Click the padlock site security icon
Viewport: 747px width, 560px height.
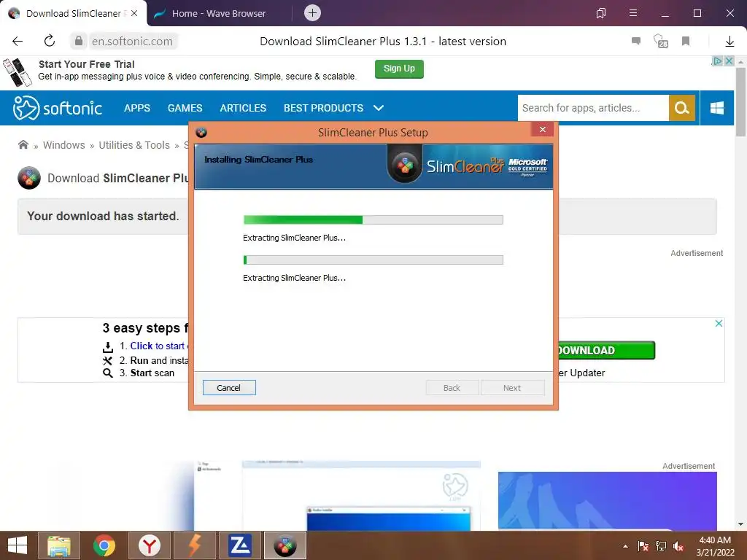pyautogui.click(x=79, y=41)
